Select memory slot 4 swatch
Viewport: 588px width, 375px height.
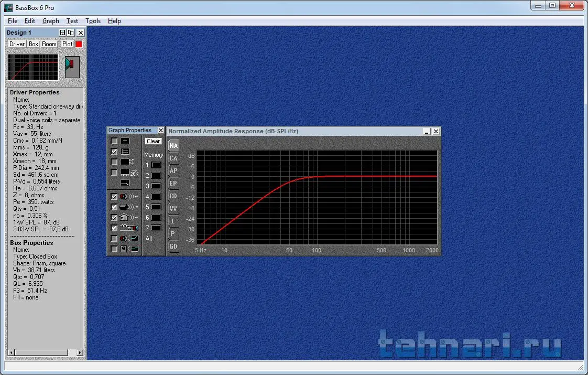156,197
